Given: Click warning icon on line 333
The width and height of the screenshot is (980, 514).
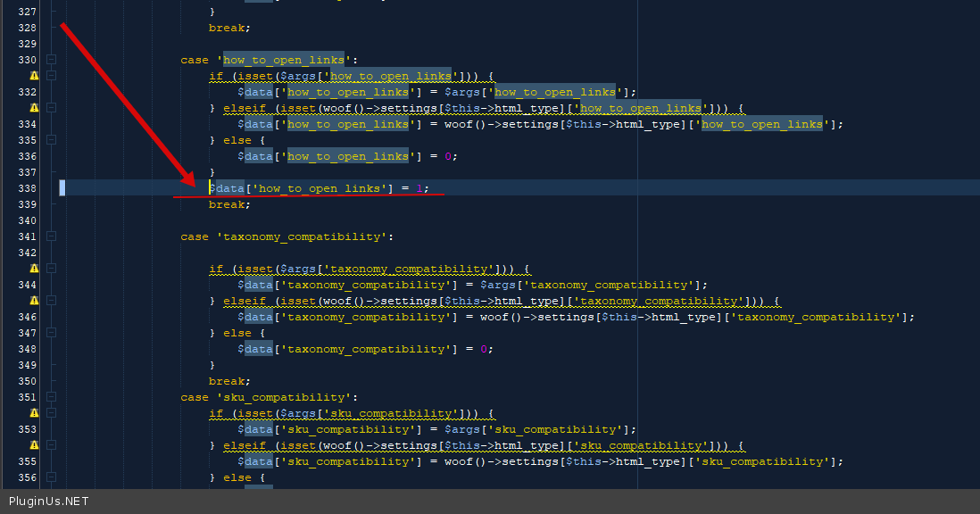Looking at the screenshot, I should click(x=34, y=108).
